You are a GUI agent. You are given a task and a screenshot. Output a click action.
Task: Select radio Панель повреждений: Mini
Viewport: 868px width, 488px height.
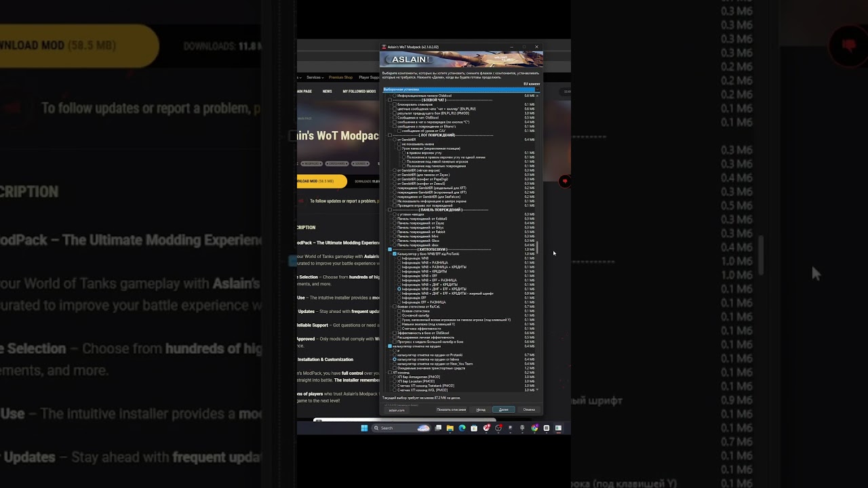click(x=395, y=237)
